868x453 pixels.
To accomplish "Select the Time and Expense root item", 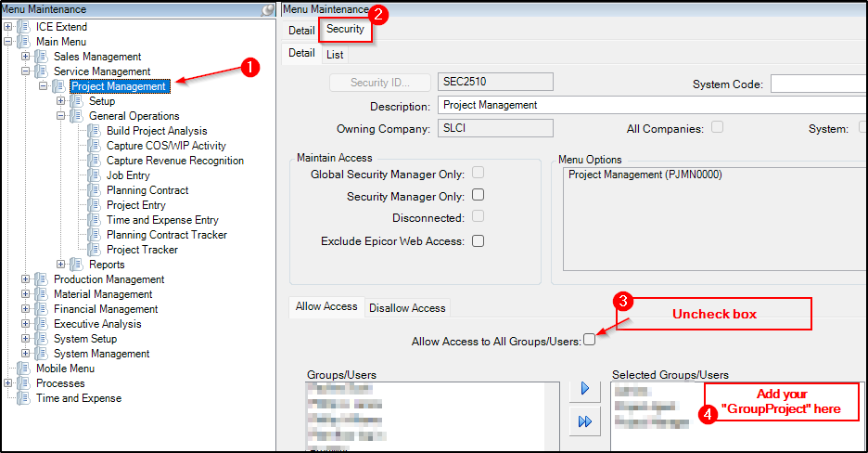I will [x=79, y=398].
